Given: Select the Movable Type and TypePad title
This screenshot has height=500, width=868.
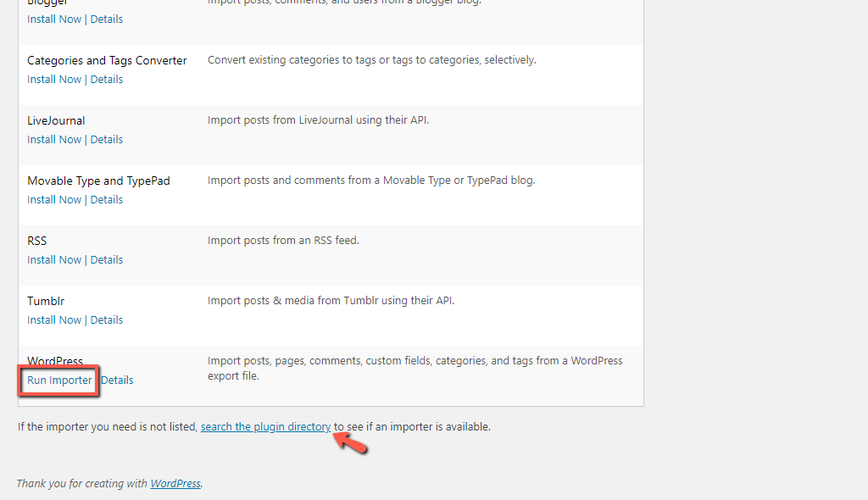Looking at the screenshot, I should point(98,181).
